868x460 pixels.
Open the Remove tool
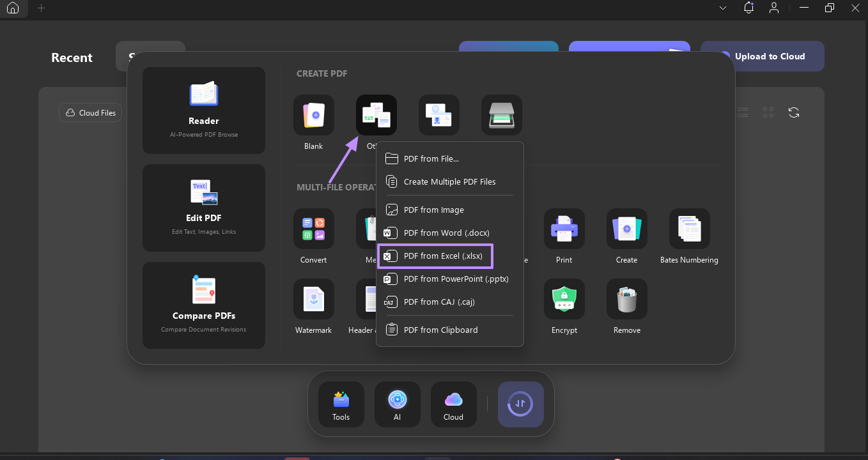[626, 299]
